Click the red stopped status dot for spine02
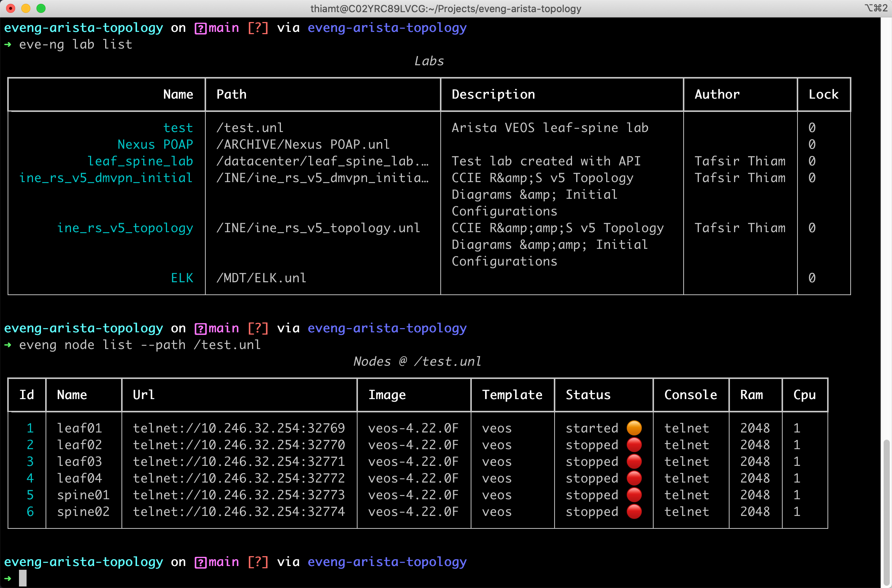Viewport: 892px width, 588px height. (x=634, y=511)
